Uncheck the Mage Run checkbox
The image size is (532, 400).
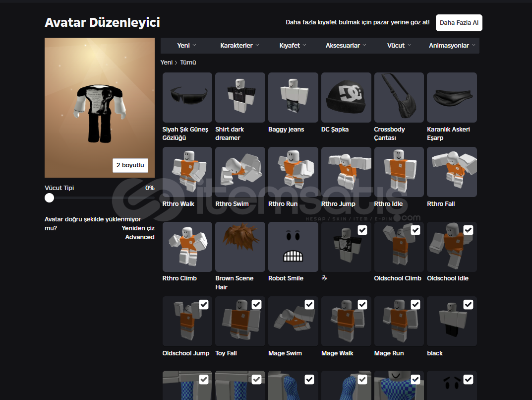[x=415, y=305]
